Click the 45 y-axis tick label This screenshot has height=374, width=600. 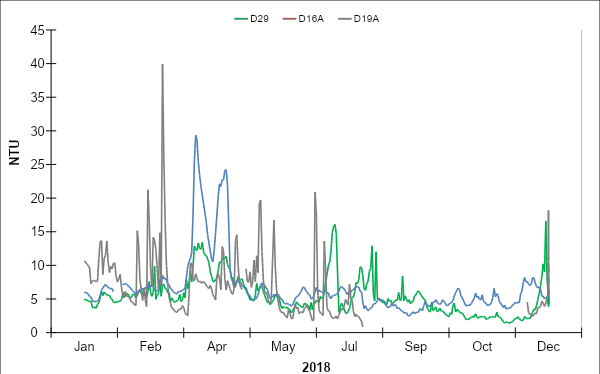coord(37,30)
